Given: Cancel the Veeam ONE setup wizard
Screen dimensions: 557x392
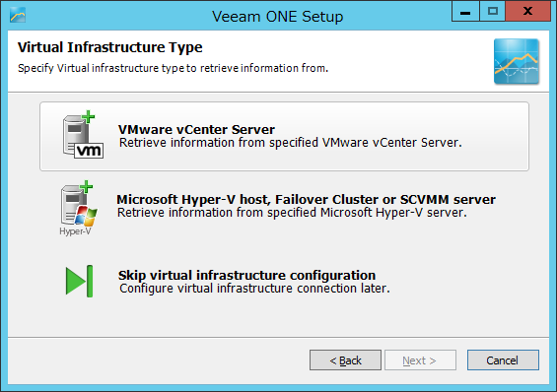Looking at the screenshot, I should (503, 360).
